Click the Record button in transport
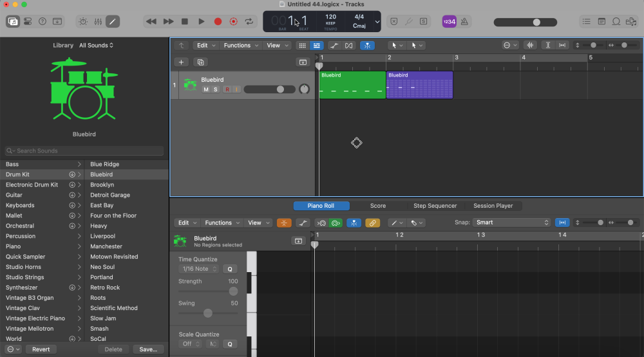Screen dimensions: 644x357 point(218,21)
